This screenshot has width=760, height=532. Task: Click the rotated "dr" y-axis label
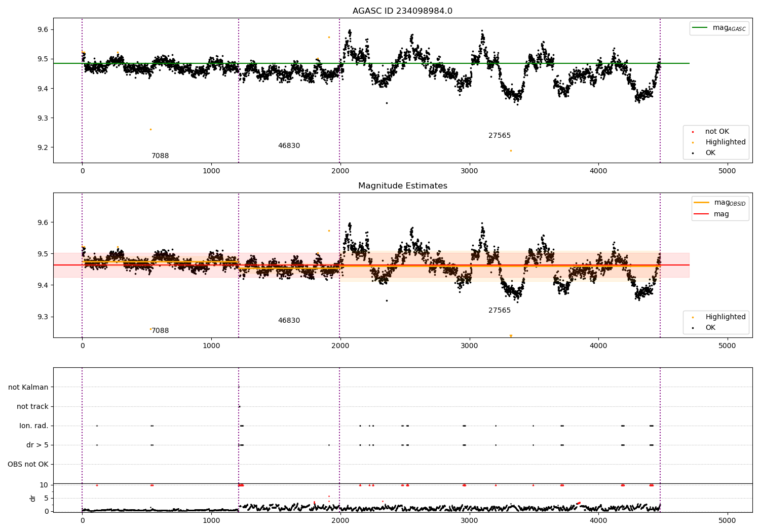pyautogui.click(x=33, y=498)
